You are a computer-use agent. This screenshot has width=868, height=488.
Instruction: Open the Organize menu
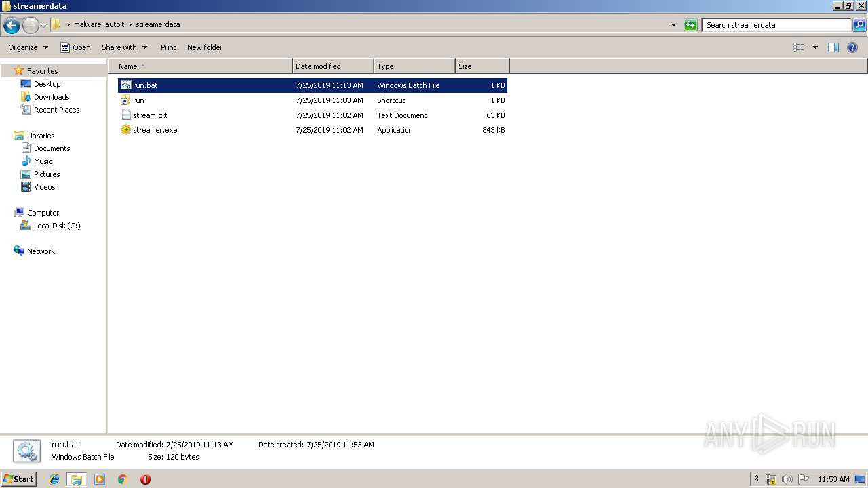click(28, 47)
